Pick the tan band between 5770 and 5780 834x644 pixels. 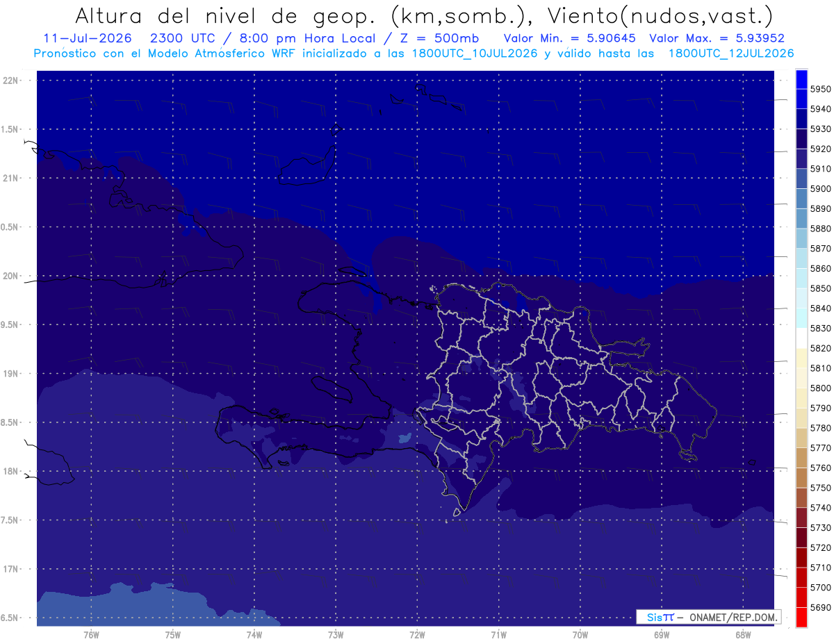801,438
